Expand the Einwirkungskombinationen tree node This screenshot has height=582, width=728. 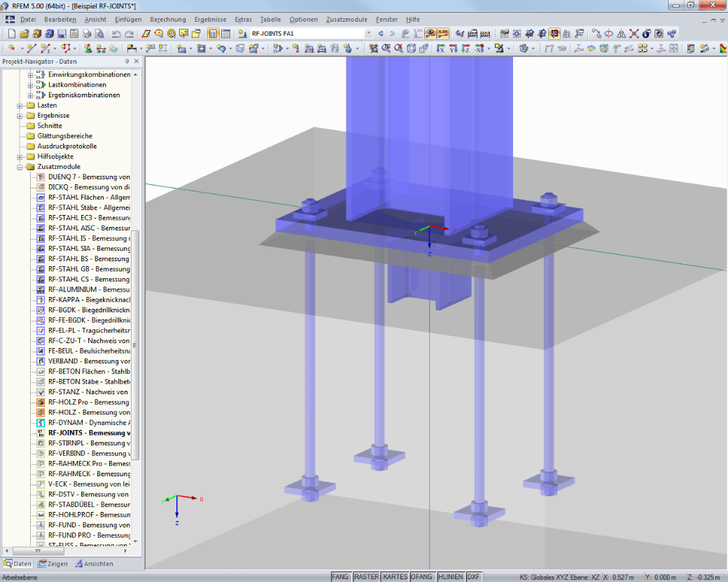tap(30, 75)
